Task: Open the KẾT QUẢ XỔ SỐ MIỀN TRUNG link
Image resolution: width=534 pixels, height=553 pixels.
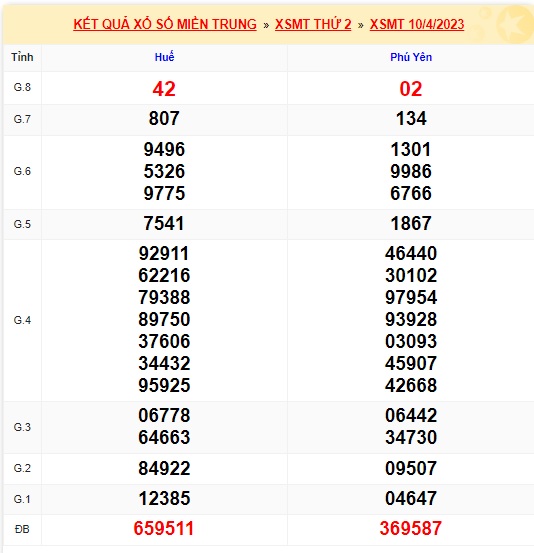Action: pos(165,24)
